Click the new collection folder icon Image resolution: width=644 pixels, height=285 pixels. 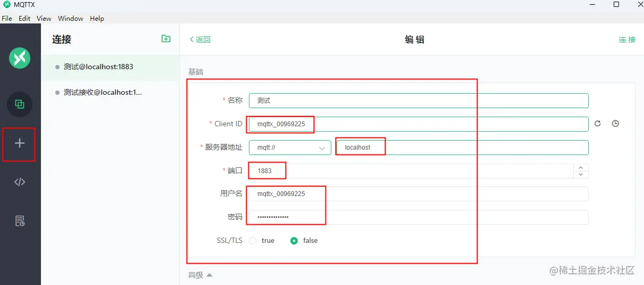tap(166, 39)
